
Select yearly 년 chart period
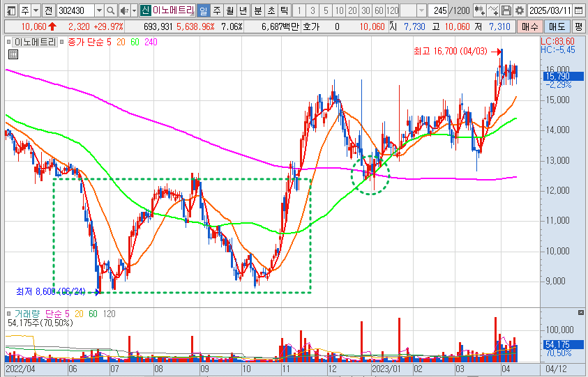pyautogui.click(x=243, y=10)
